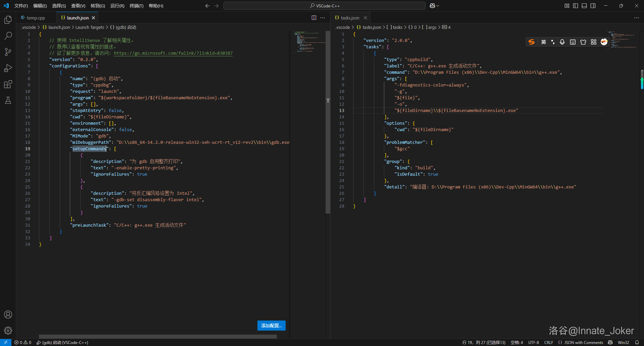Expand Launch Targets breadcrumb in launch.json
644x346 pixels.
click(90, 27)
